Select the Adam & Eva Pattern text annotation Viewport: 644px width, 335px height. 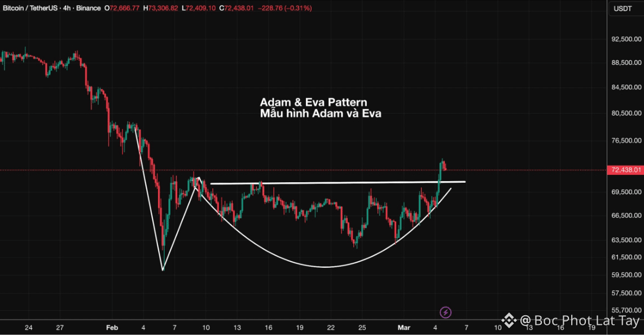pos(313,102)
